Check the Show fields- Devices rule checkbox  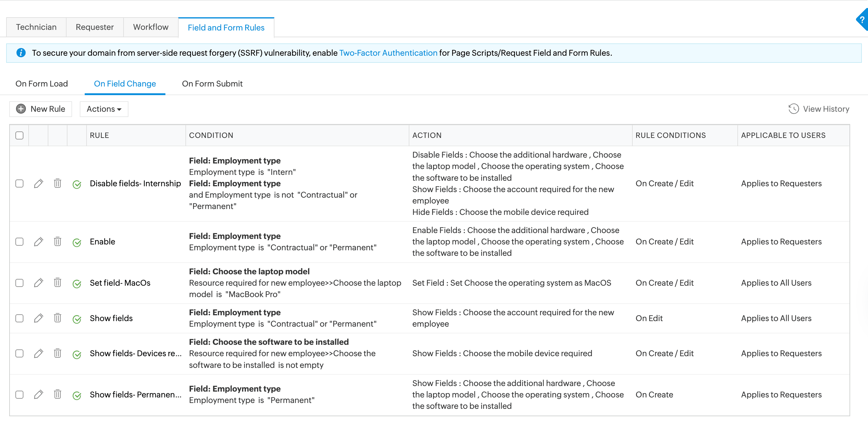[x=19, y=354]
